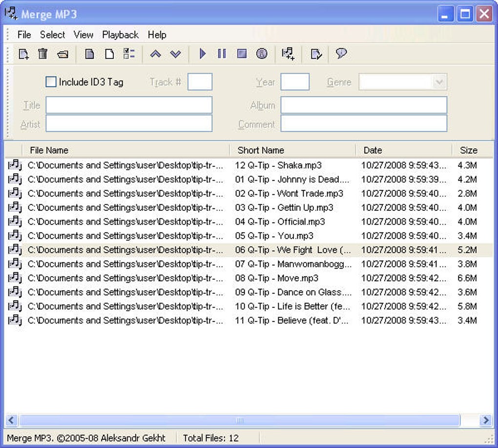Click the horizontal scrollbar right arrow

point(486,420)
